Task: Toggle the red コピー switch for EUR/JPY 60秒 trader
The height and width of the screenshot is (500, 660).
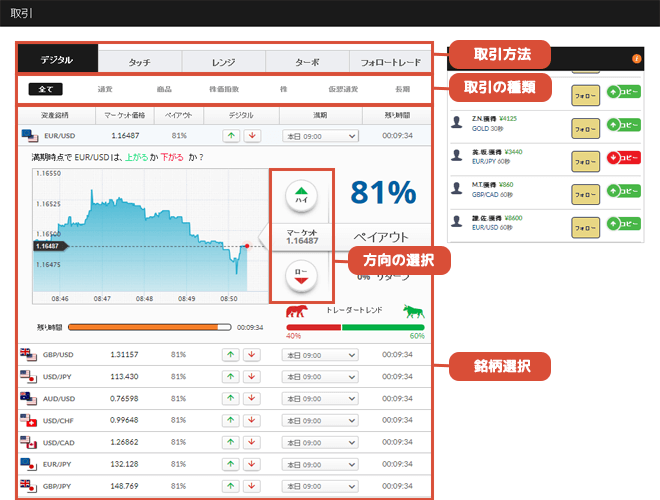Action: (x=624, y=158)
